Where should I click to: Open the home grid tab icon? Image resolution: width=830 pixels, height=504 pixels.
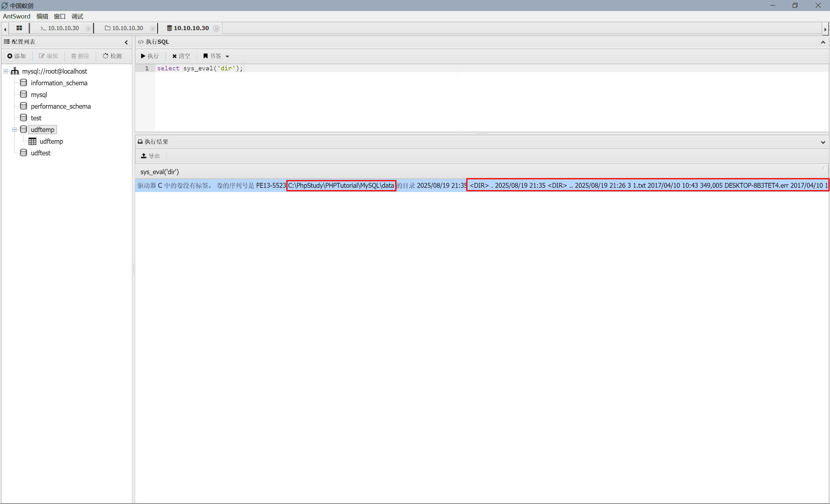19,28
